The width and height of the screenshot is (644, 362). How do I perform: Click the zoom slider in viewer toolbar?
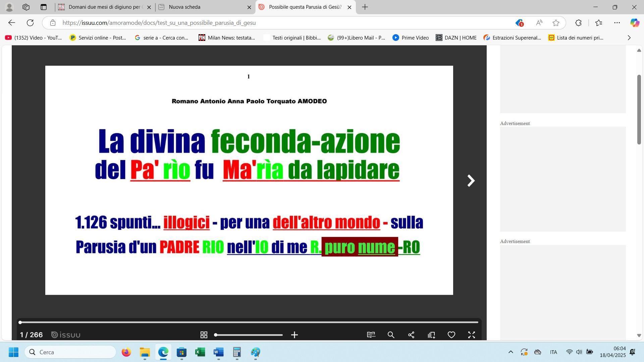point(249,335)
